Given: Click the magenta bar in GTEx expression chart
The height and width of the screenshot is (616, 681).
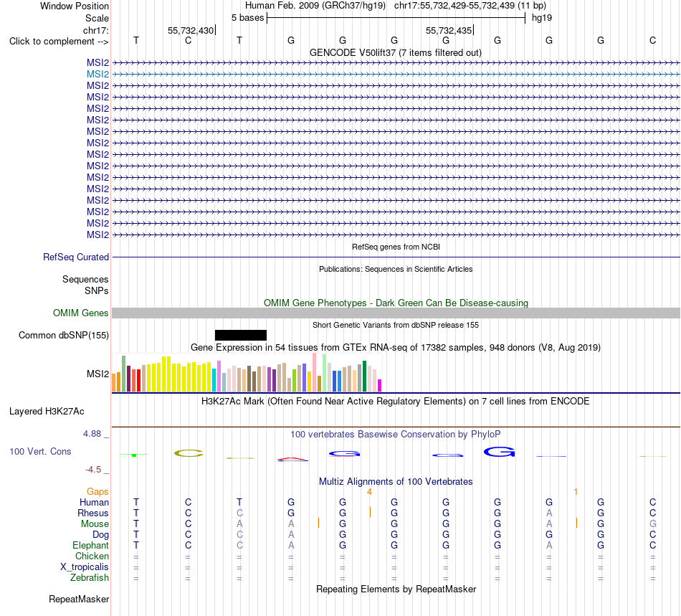Looking at the screenshot, I should (x=380, y=386).
